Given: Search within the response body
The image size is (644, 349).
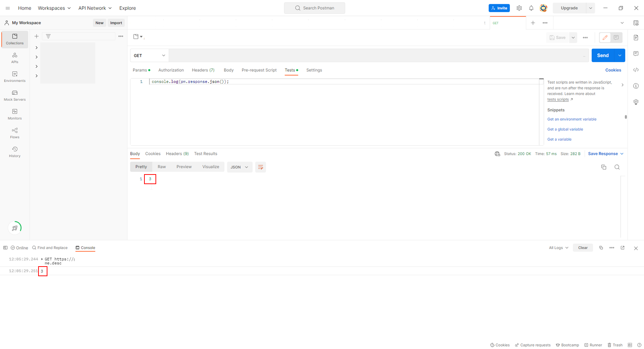Looking at the screenshot, I should pyautogui.click(x=617, y=167).
